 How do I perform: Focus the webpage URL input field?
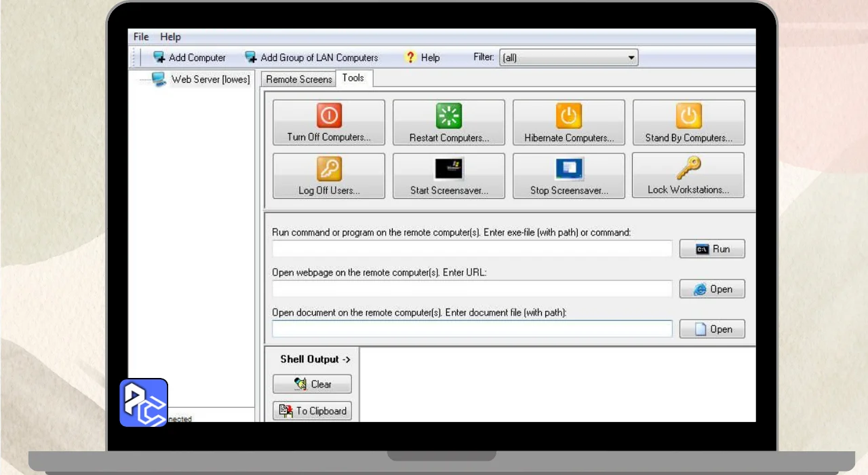click(472, 289)
